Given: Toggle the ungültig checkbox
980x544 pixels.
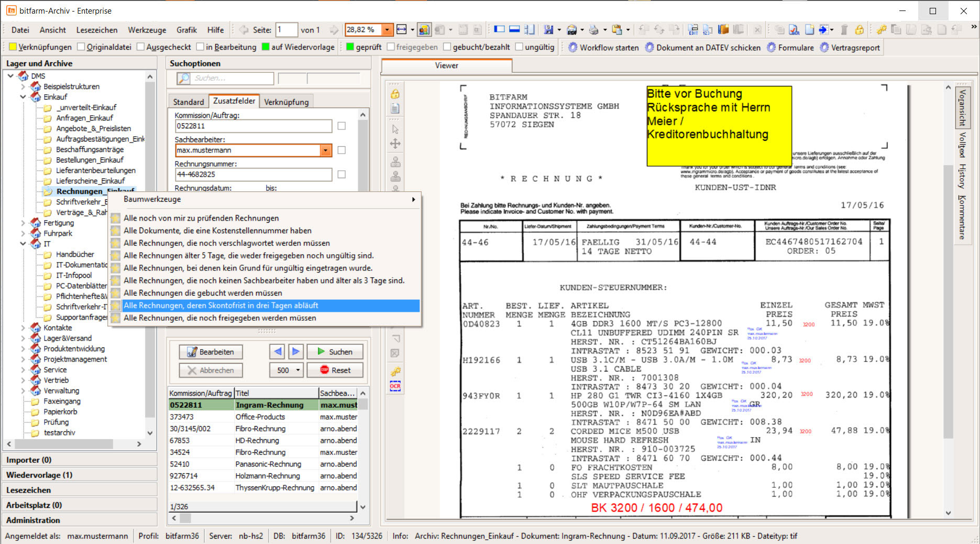Looking at the screenshot, I should pos(519,47).
